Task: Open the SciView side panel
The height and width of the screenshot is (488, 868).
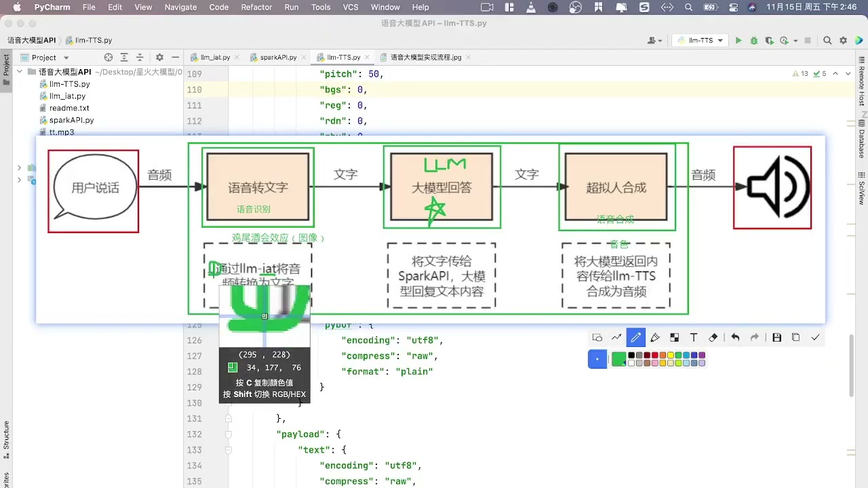Action: coord(861,188)
